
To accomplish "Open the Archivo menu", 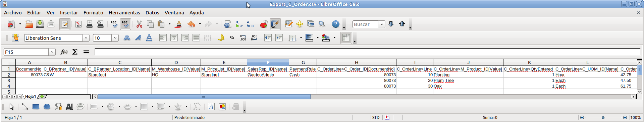I will (13, 13).
